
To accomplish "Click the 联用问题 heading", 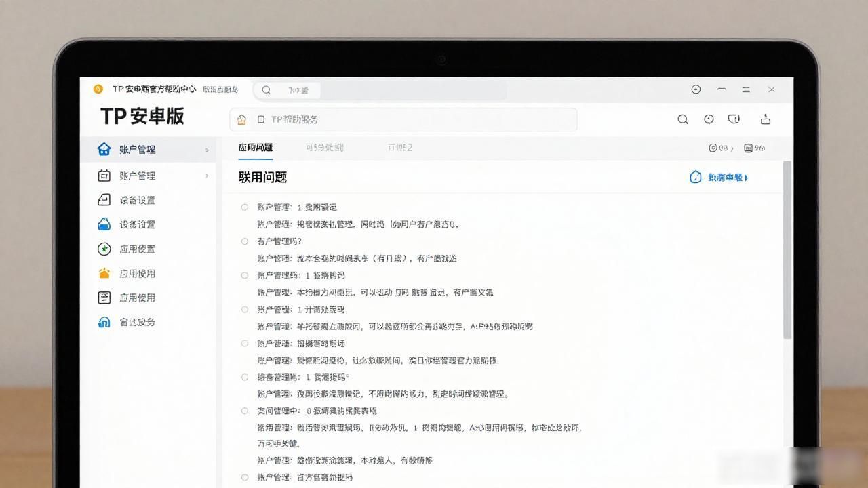I will pos(262,177).
